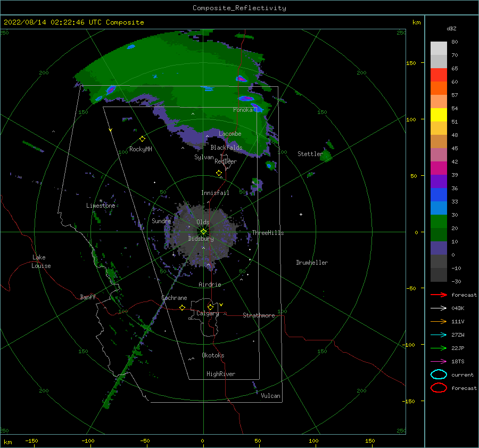The height and width of the screenshot is (448, 479).
Task: Click the Sylvan label
Action: (x=204, y=157)
